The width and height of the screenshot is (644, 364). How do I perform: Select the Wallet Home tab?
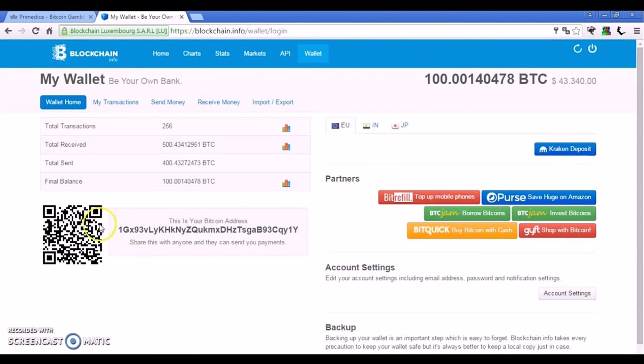(63, 102)
